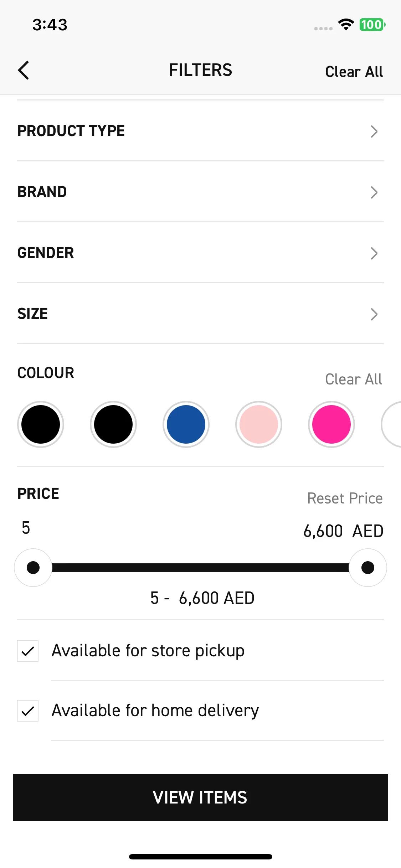Uncheck Available for store pickup

point(28,651)
